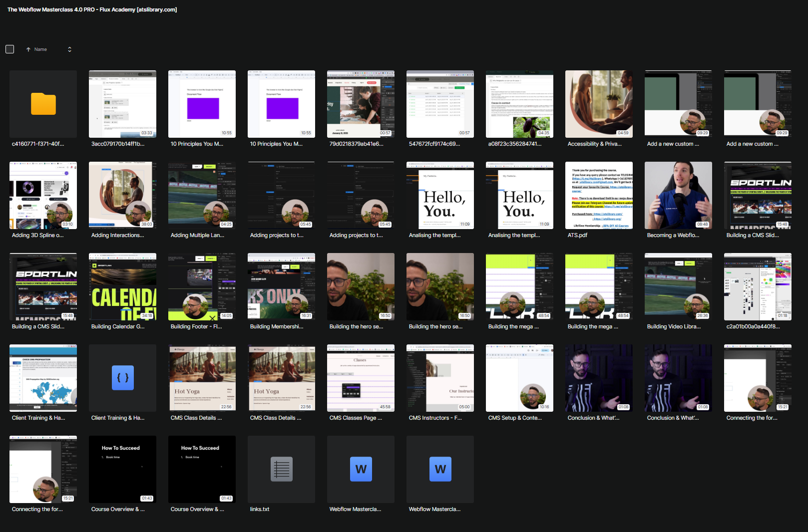
Task: Play the Becoming a Webflo... video
Action: [x=678, y=195]
